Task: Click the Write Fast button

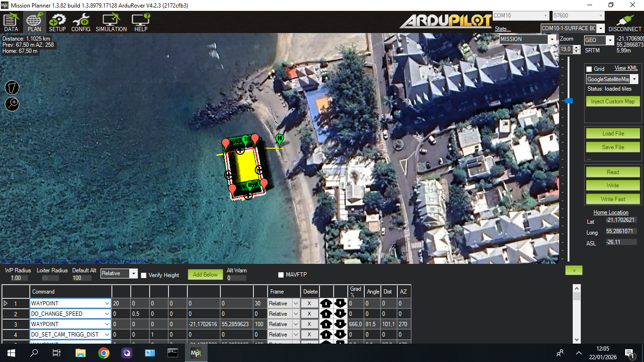Action: coord(612,199)
